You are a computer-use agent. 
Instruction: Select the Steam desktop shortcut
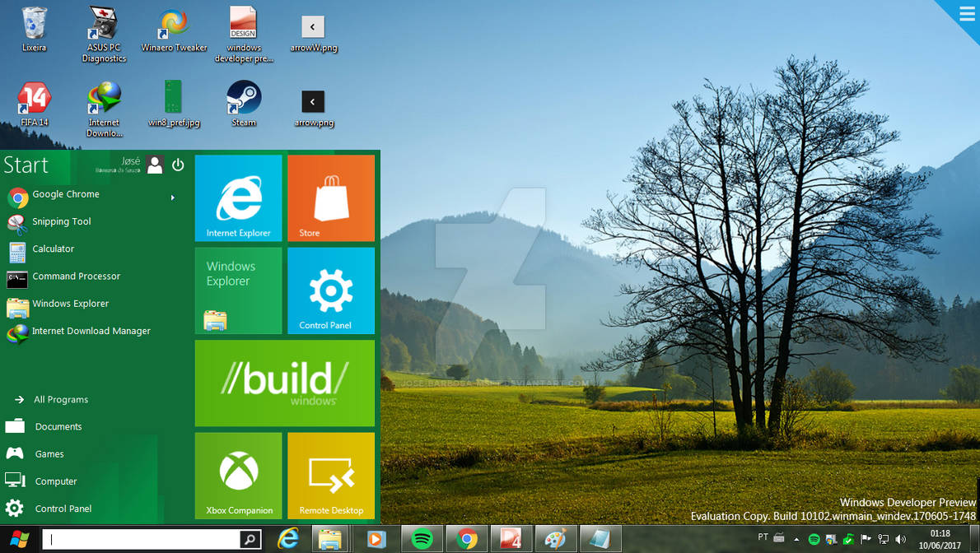(x=244, y=103)
